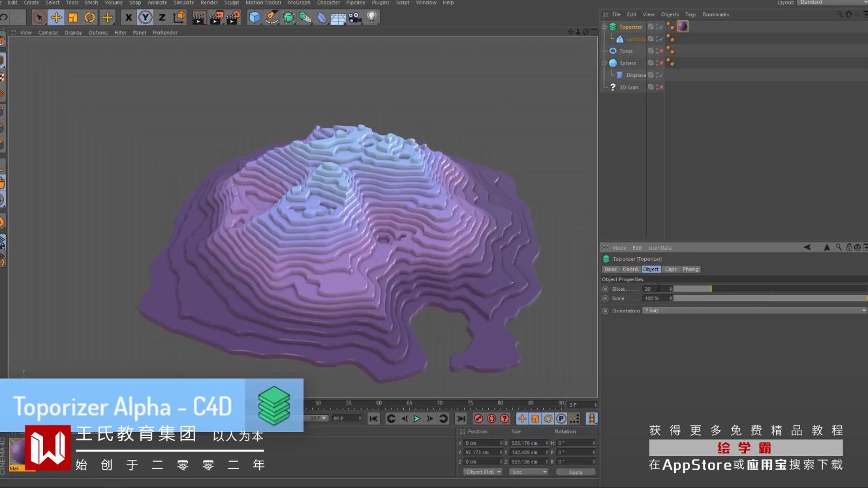Open the Cube primitive objects icon
The width and height of the screenshot is (868, 488).
pyautogui.click(x=255, y=18)
